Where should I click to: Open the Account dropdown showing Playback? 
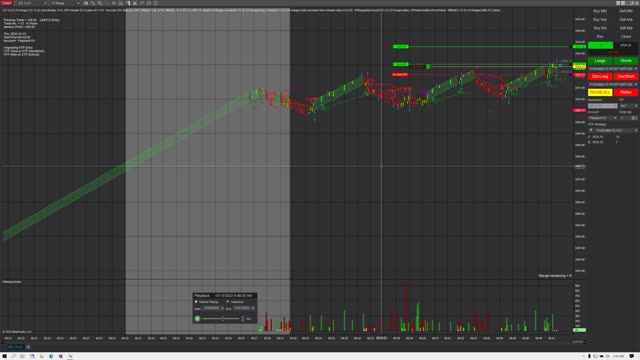coord(602,118)
